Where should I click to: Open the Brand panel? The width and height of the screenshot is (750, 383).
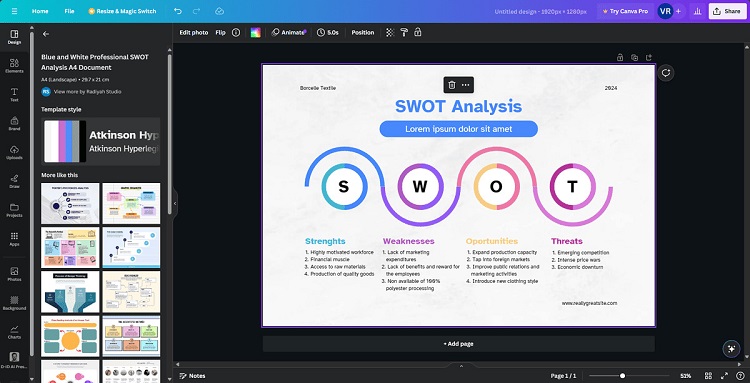pyautogui.click(x=14, y=123)
